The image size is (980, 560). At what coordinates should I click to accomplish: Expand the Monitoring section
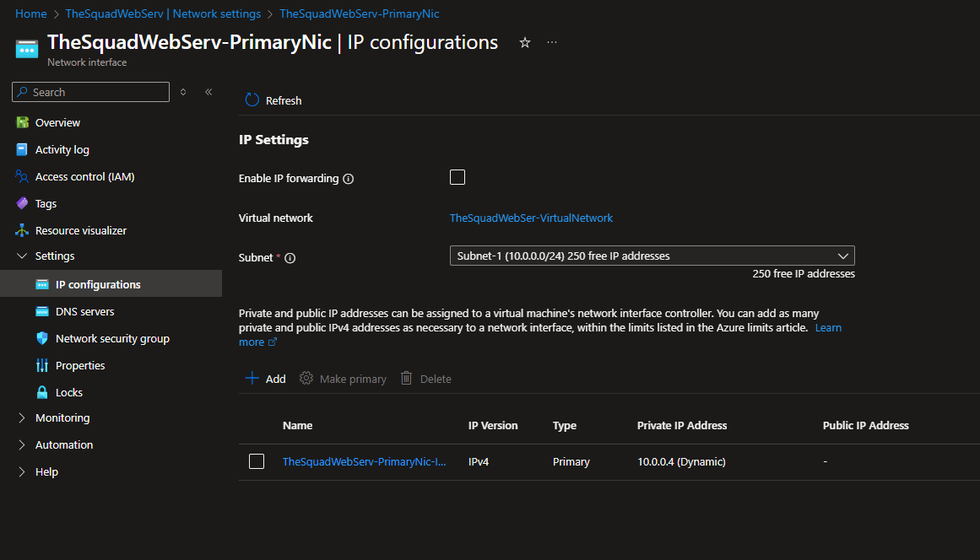click(22, 417)
